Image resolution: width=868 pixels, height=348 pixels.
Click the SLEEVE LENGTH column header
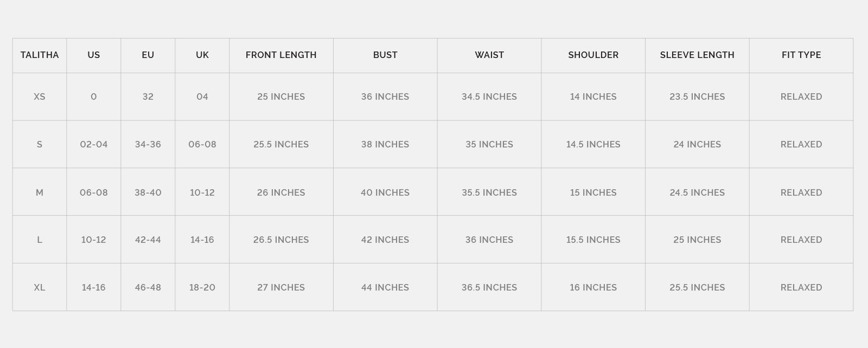tap(697, 55)
